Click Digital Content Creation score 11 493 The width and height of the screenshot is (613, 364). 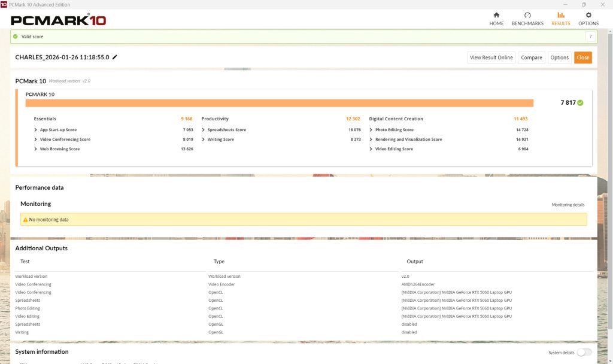tap(520, 119)
